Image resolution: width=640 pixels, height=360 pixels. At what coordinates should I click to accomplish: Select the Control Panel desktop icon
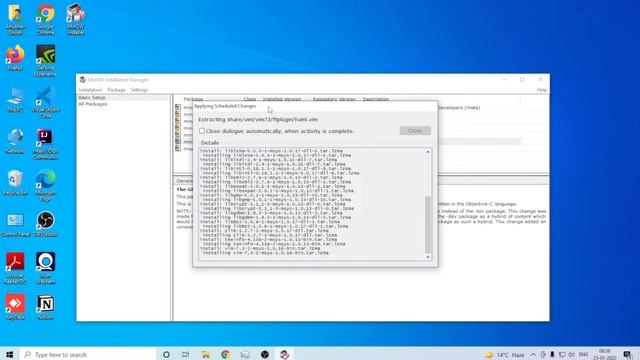pyautogui.click(x=15, y=224)
